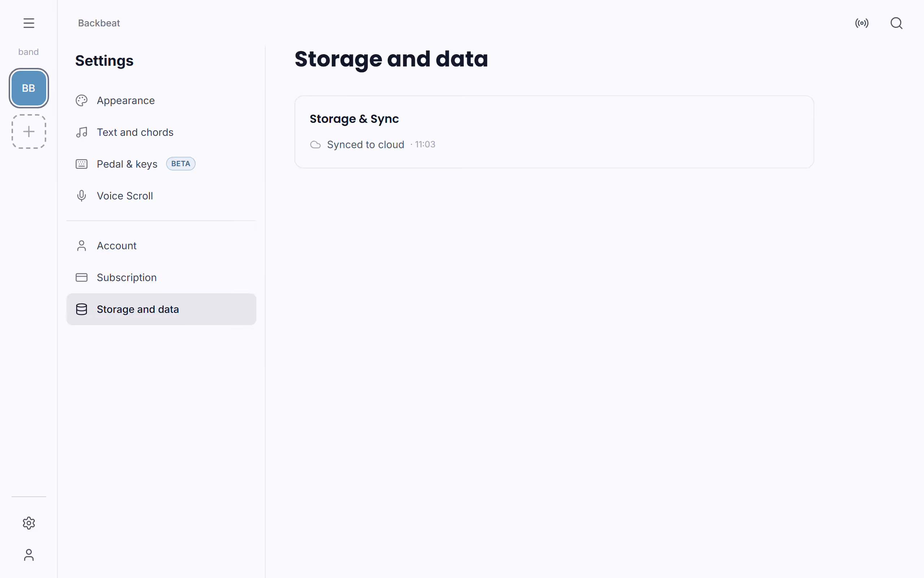Open the live broadcast icon
Image resolution: width=924 pixels, height=578 pixels.
click(862, 23)
